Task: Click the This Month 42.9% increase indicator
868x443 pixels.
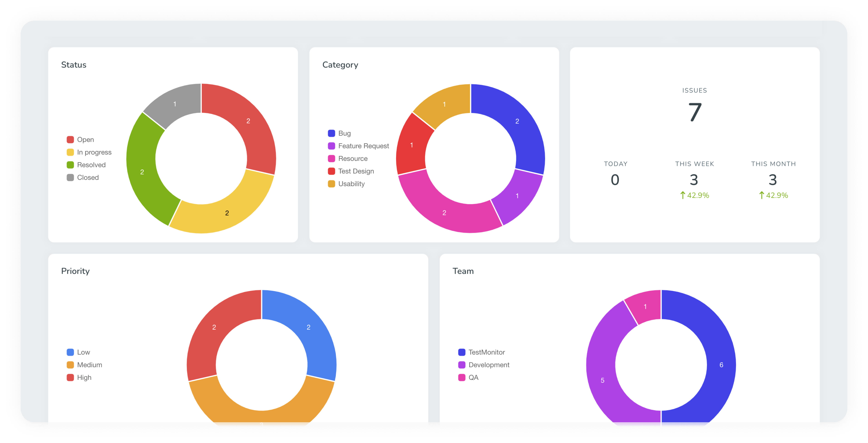Action: [x=773, y=195]
